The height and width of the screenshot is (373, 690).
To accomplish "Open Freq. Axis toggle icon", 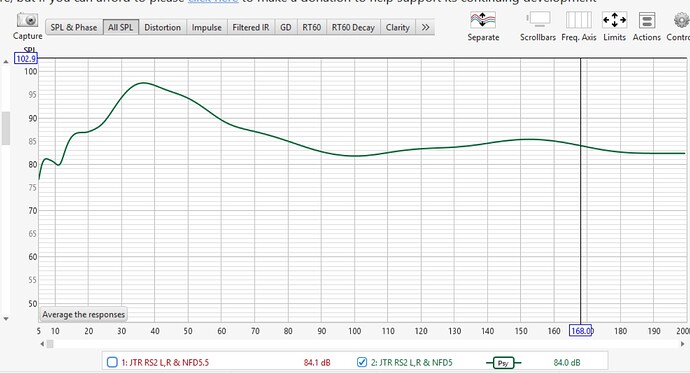I will pos(579,20).
